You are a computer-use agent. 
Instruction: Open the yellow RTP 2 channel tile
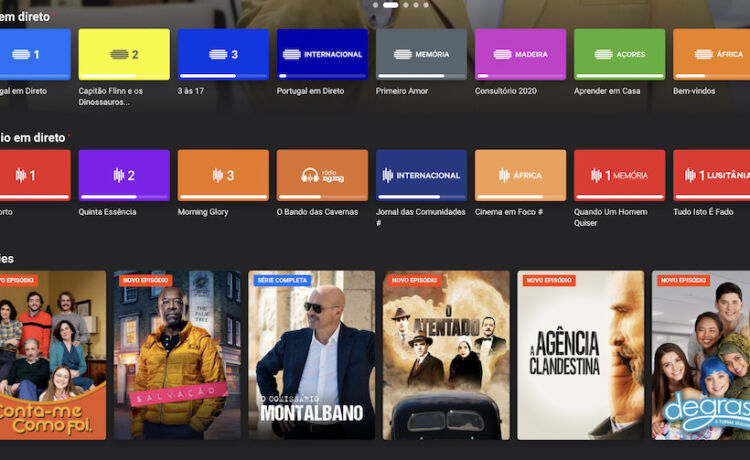coord(124,54)
